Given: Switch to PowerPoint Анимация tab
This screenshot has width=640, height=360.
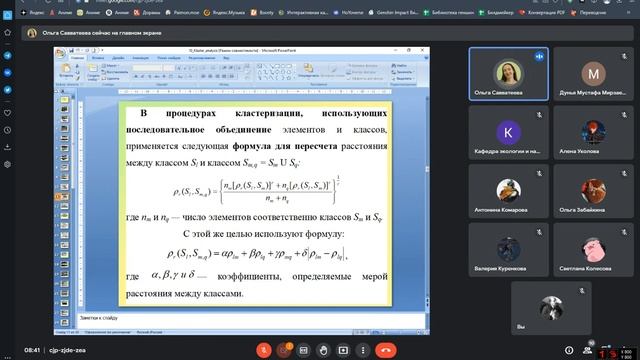Looking at the screenshot, I should (x=140, y=58).
